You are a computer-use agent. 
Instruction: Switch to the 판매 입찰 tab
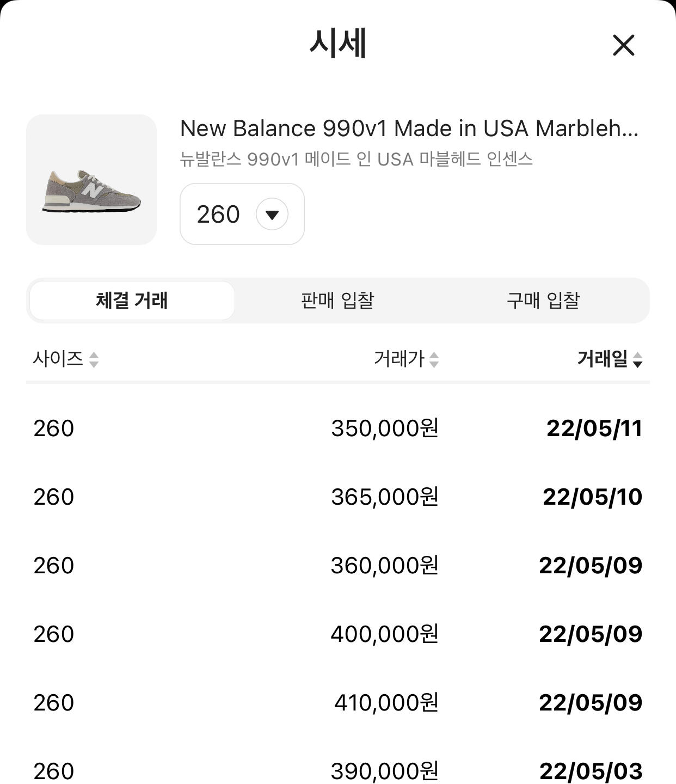click(x=337, y=301)
